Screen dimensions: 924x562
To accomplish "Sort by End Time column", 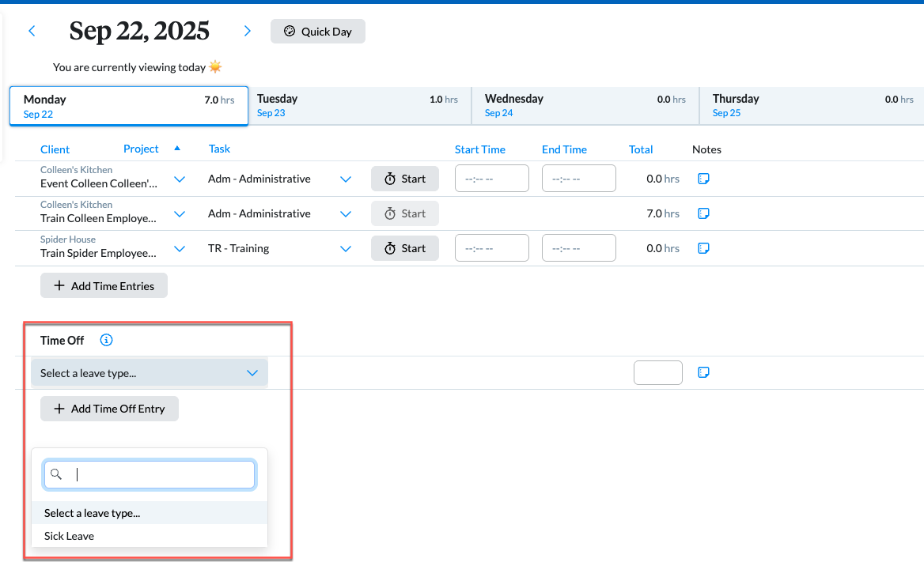I will (564, 149).
